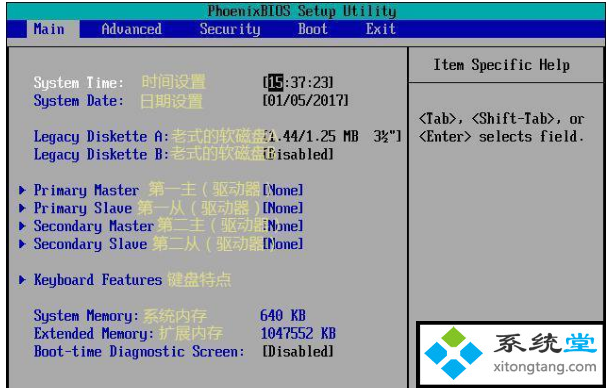Click the Secondary Slave triangle arrow icon
Image resolution: width=606 pixels, height=388 pixels.
22,244
